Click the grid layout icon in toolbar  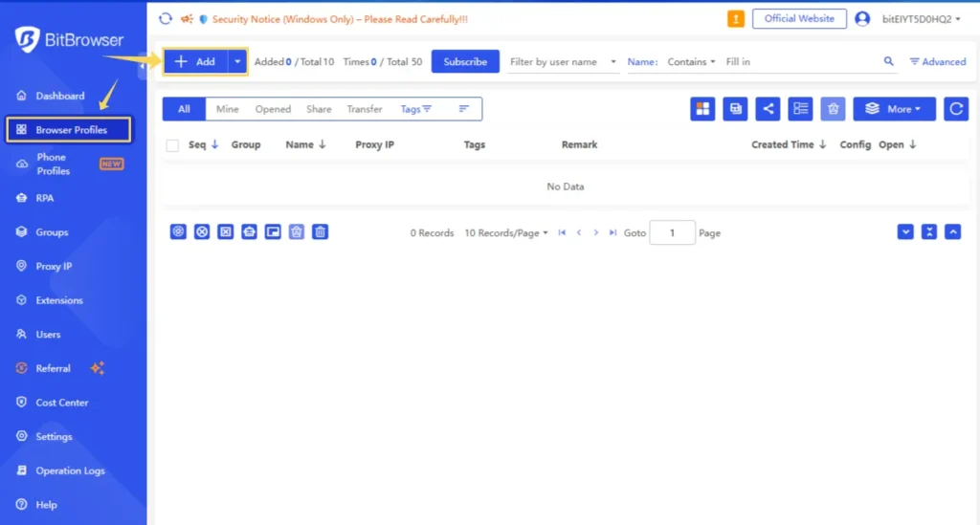tap(702, 109)
